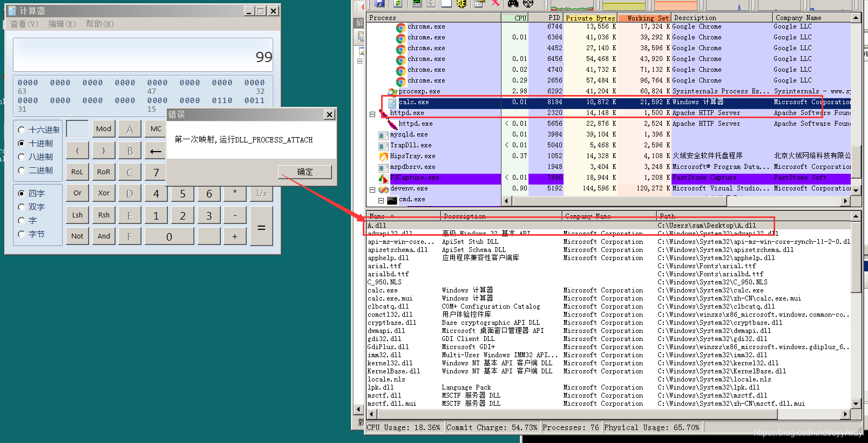Click the Process column header
Image resolution: width=868 pixels, height=443 pixels.
(434, 18)
